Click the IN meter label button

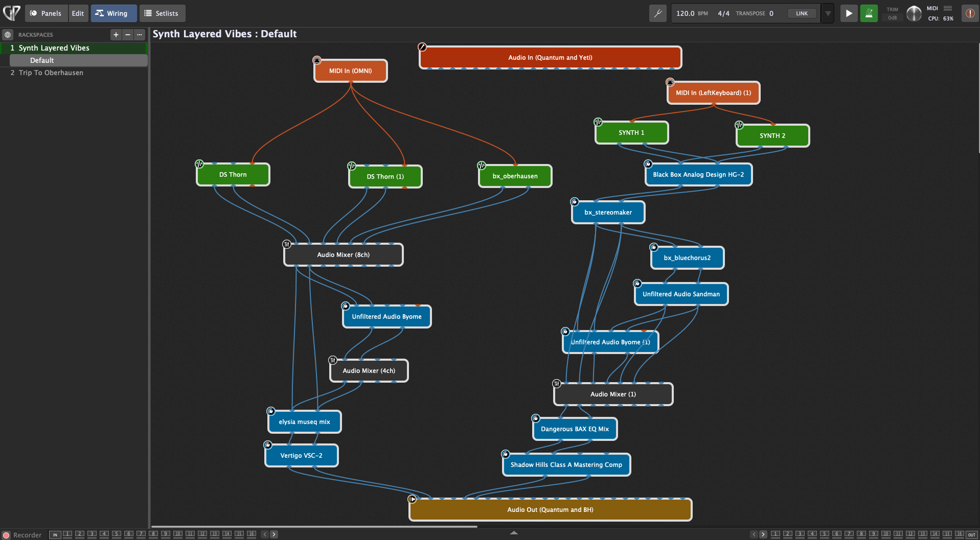click(55, 535)
